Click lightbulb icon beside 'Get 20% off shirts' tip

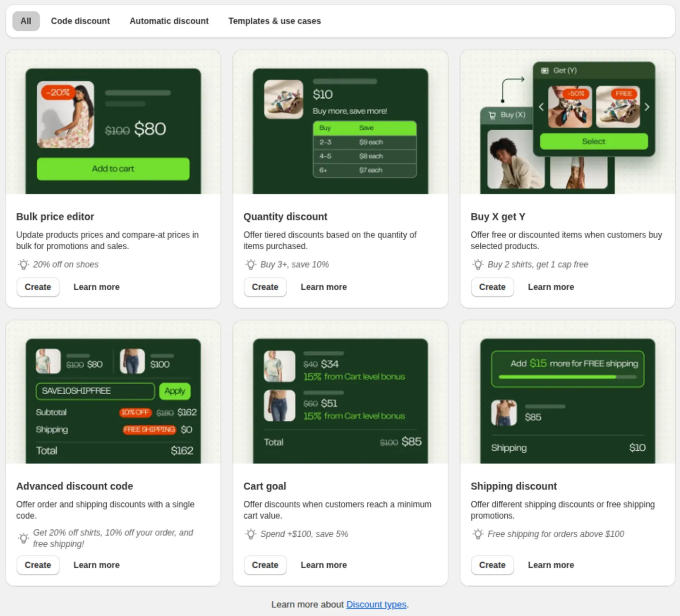pos(24,538)
